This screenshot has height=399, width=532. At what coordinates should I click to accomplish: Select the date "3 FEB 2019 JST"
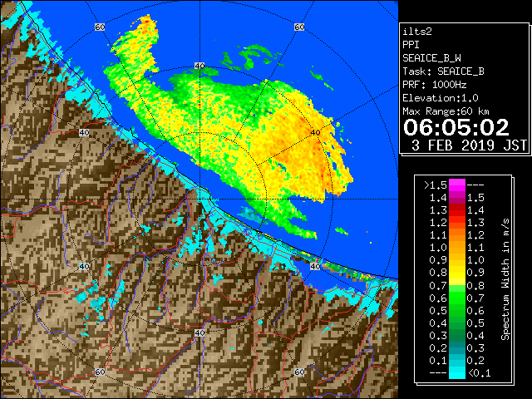[469, 145]
